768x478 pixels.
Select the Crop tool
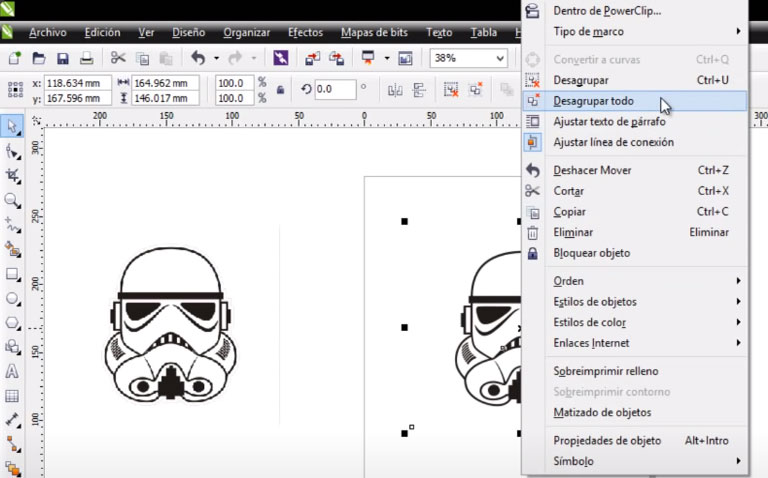pyautogui.click(x=12, y=176)
